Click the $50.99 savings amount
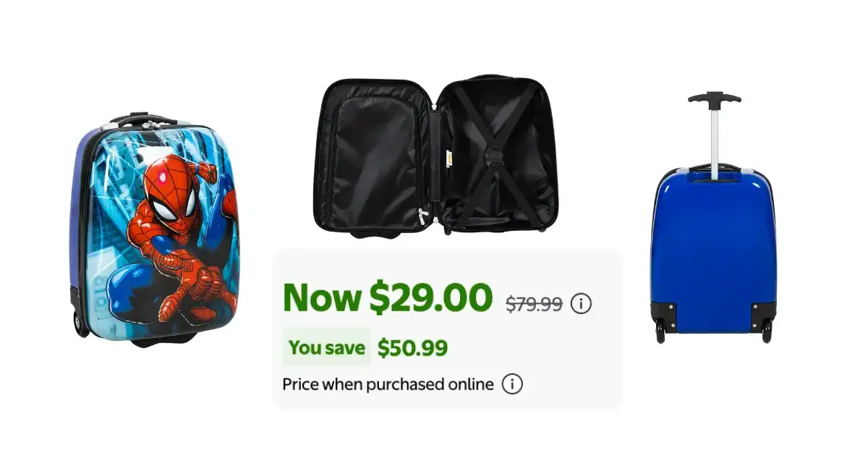 tap(412, 348)
